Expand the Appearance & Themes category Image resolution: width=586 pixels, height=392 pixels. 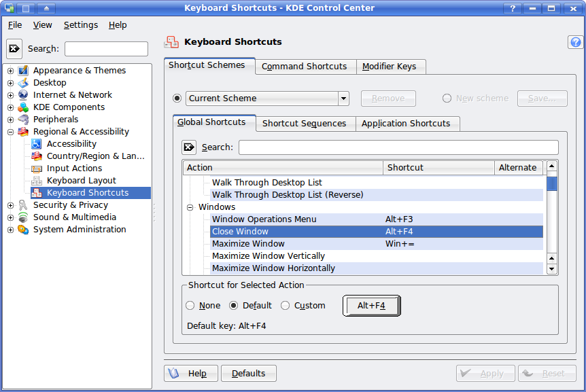(x=10, y=71)
